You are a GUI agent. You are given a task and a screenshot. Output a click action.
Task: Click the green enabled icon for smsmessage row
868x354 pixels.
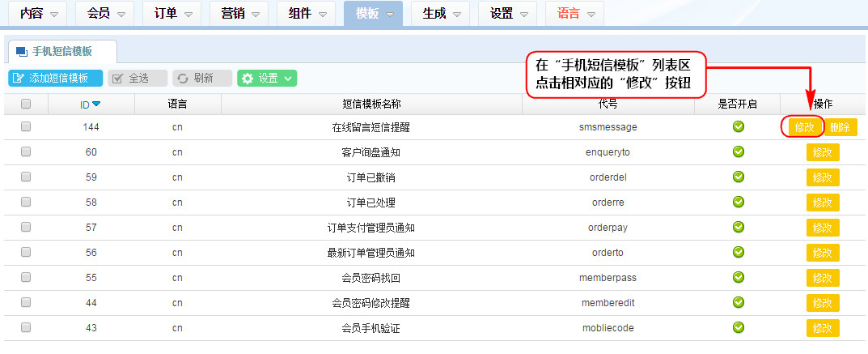click(738, 126)
